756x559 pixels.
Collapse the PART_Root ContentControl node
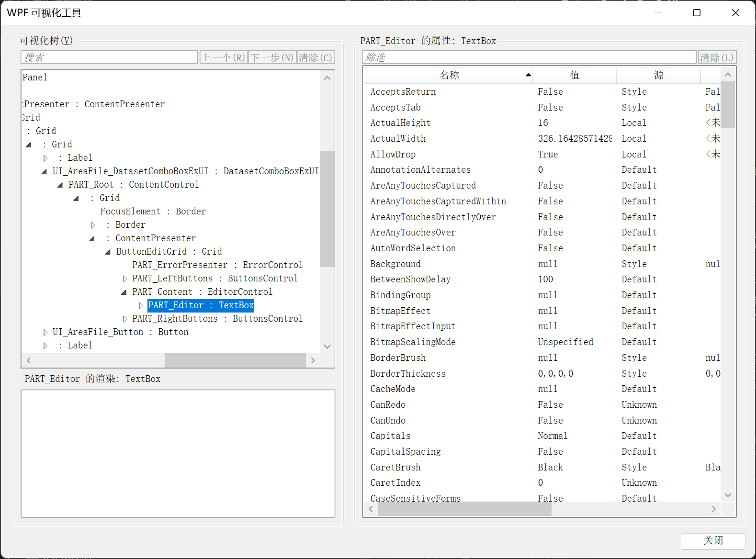[x=60, y=185]
